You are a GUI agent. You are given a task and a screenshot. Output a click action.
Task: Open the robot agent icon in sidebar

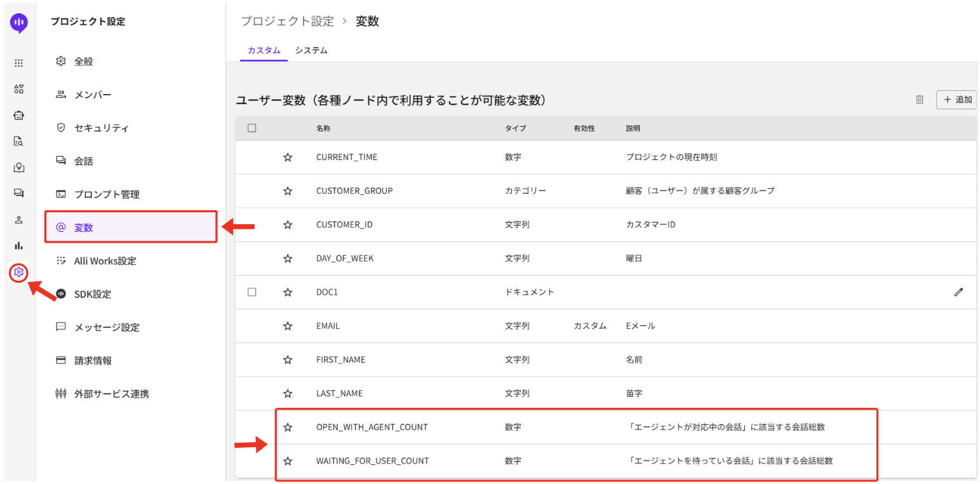pos(18,115)
